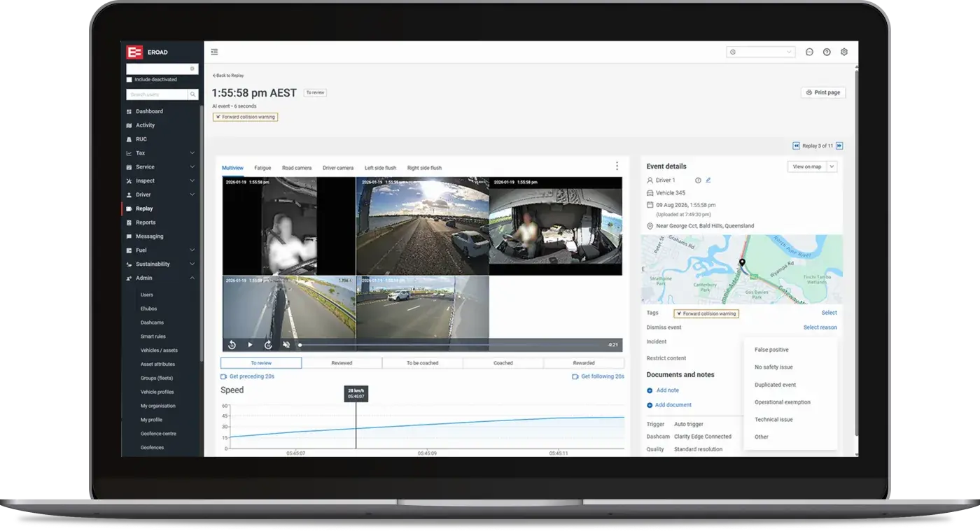This screenshot has width=980, height=531.
Task: Click the EROAD logo
Action: [x=134, y=52]
